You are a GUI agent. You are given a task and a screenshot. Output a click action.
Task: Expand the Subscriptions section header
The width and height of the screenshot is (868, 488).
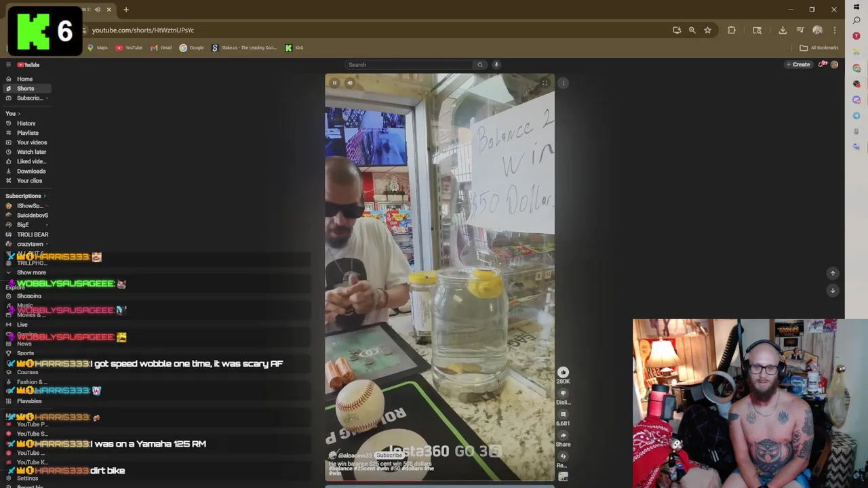(26, 196)
